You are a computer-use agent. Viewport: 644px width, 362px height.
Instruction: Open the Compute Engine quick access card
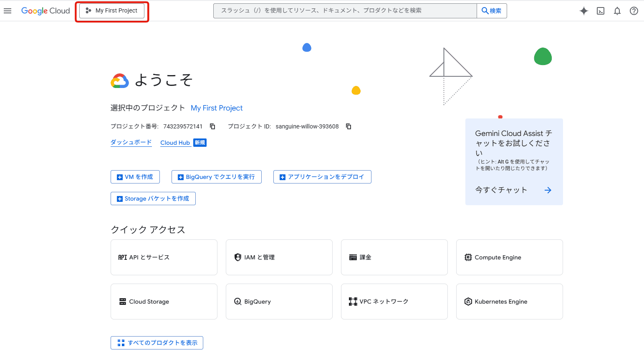[x=509, y=257]
